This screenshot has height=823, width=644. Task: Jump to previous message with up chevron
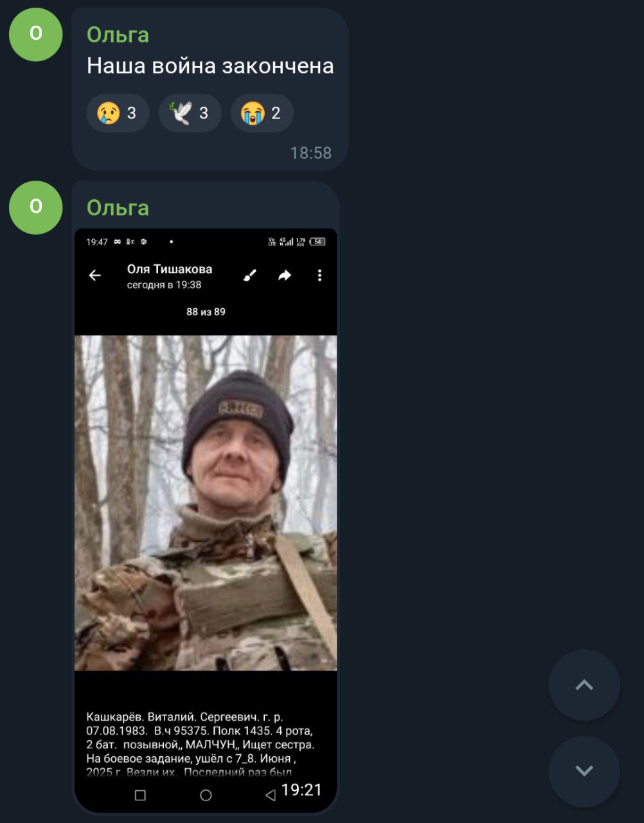coord(584,685)
